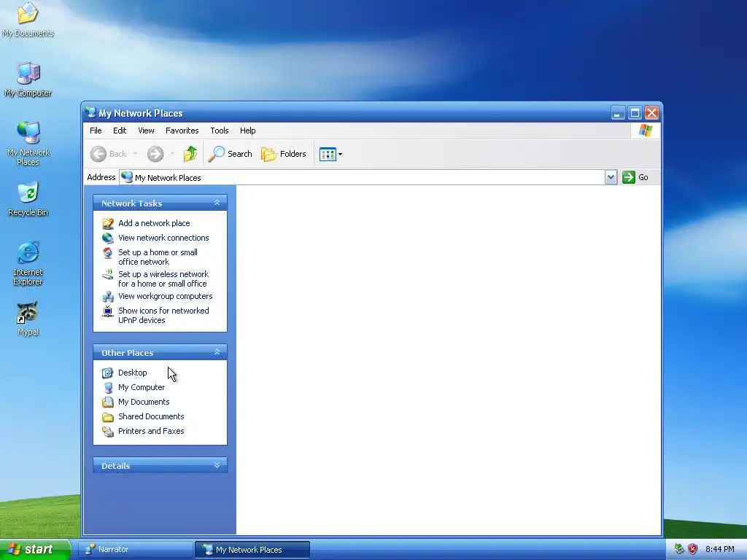Click the workgroup computers icon
747x560 pixels.
pos(108,297)
